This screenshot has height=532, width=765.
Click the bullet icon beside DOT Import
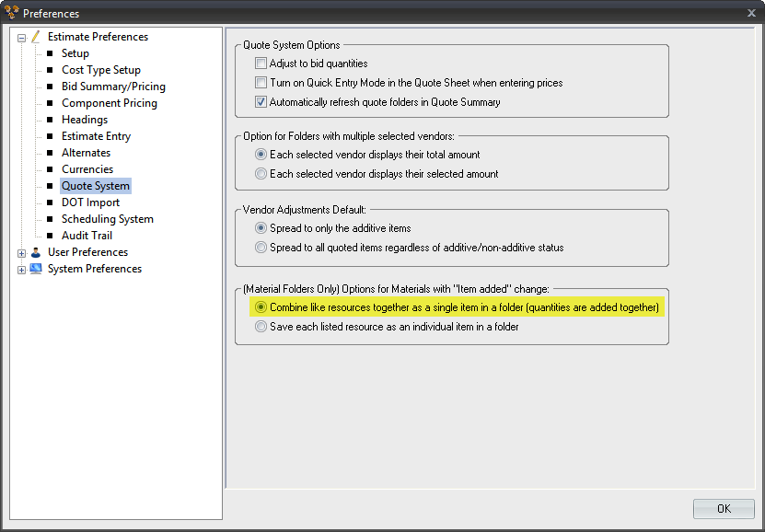[50, 202]
